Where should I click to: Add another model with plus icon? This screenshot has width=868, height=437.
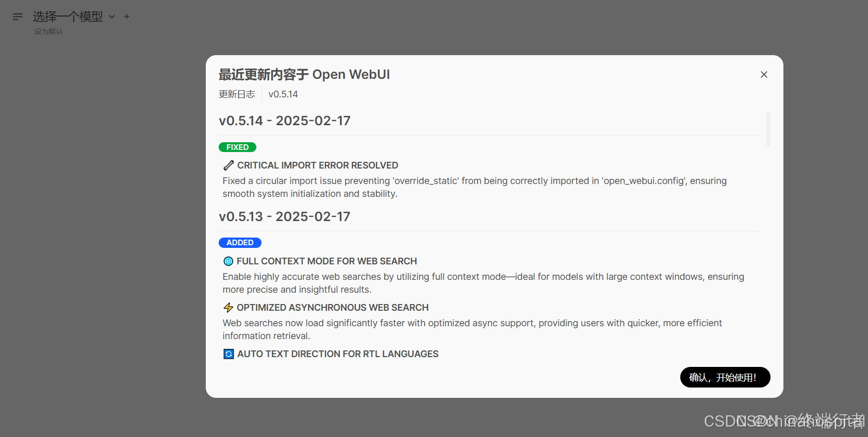coord(126,16)
